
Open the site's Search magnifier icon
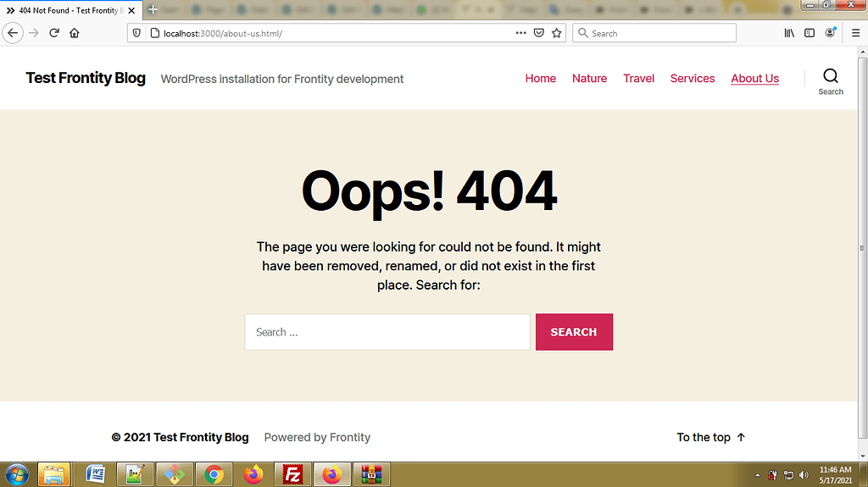[x=830, y=77]
